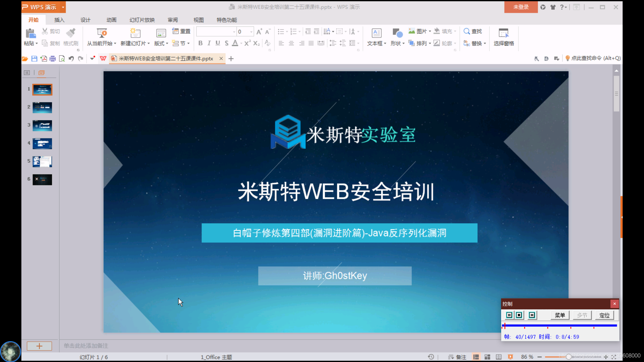Select the 形状 (Shapes) tool
644x362 pixels.
point(396,37)
